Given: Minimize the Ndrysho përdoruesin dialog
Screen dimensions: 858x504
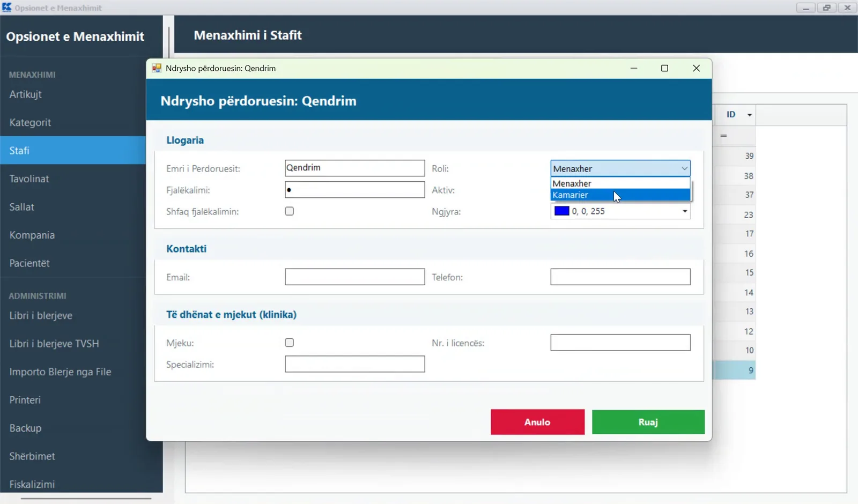Looking at the screenshot, I should pyautogui.click(x=634, y=68).
